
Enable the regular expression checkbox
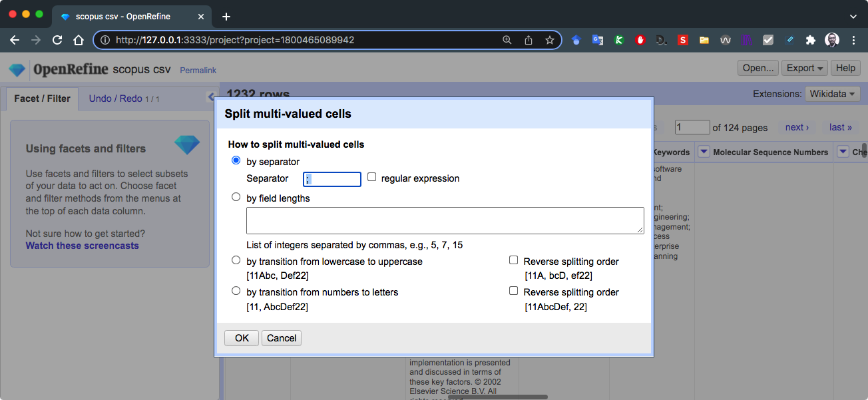pyautogui.click(x=372, y=177)
